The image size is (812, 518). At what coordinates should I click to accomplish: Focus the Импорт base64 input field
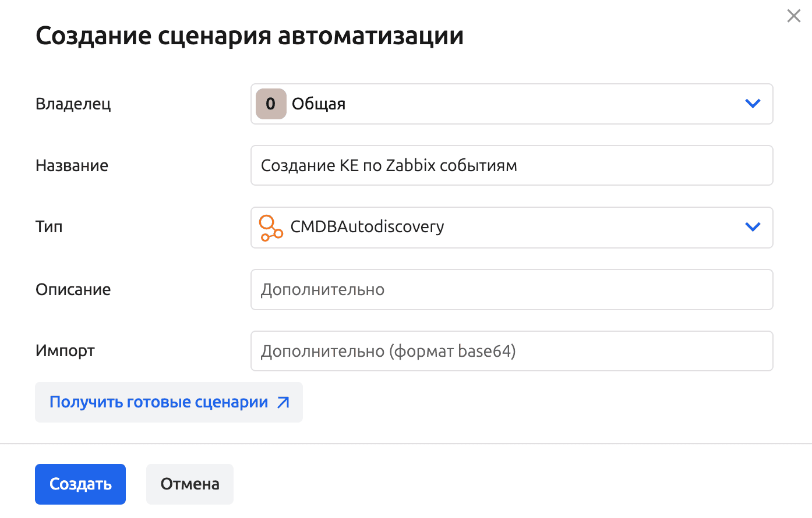pos(511,351)
